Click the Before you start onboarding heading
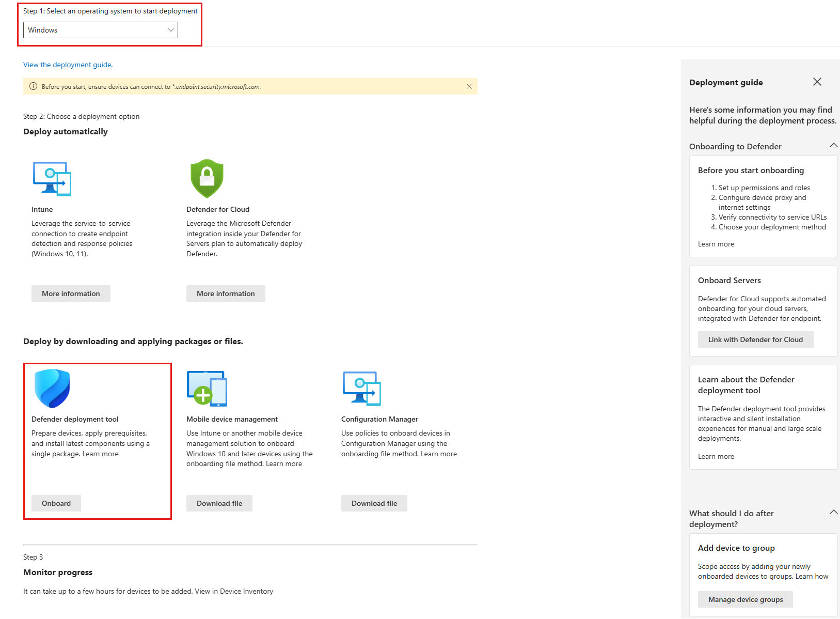The height and width of the screenshot is (619, 840). click(751, 170)
